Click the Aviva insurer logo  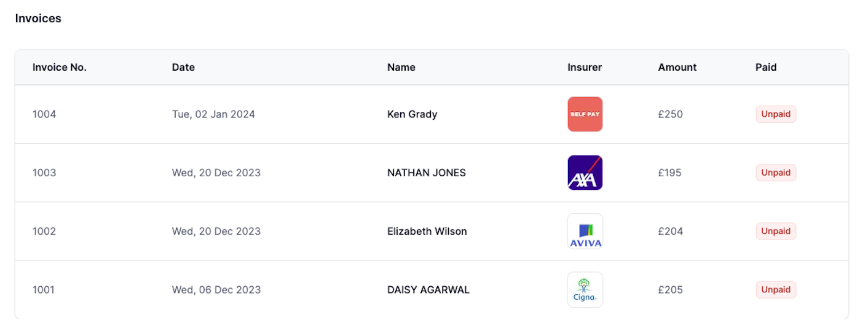[585, 231]
